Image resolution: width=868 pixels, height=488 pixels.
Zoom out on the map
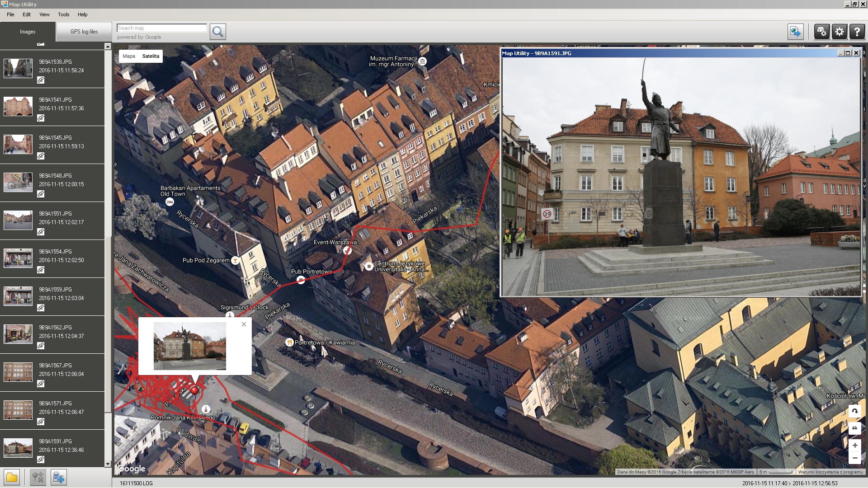tap(854, 458)
